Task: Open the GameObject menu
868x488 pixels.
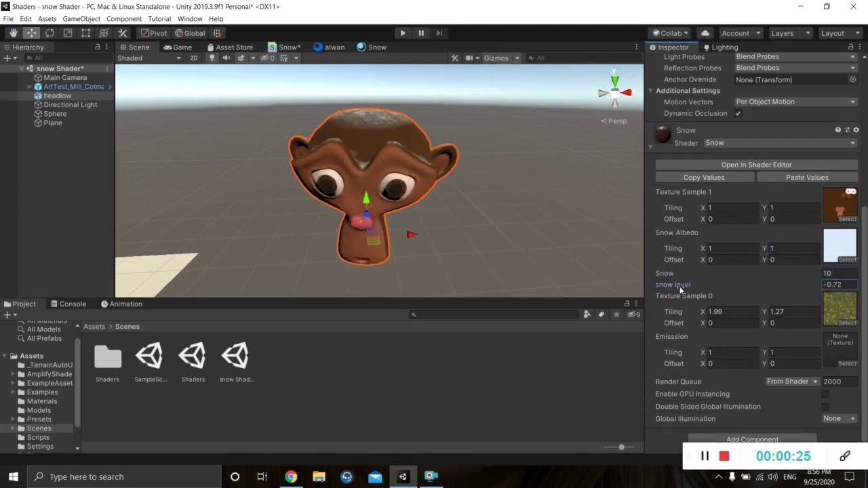Action: 81,19
